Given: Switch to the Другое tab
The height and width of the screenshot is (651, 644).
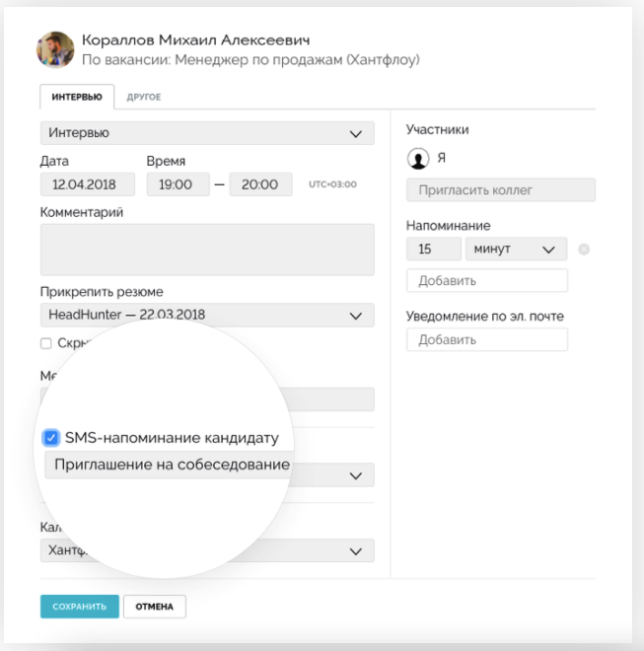Looking at the screenshot, I should [144, 97].
